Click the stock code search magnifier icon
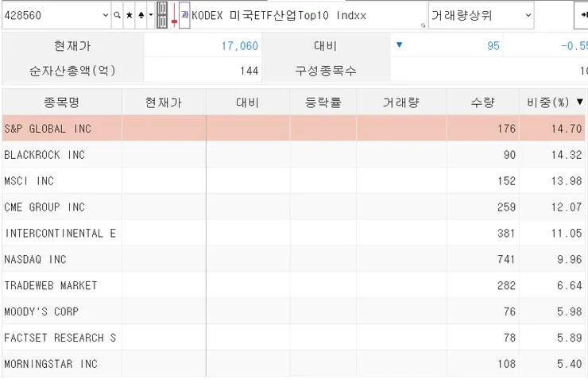588x379 pixels. coord(117,15)
